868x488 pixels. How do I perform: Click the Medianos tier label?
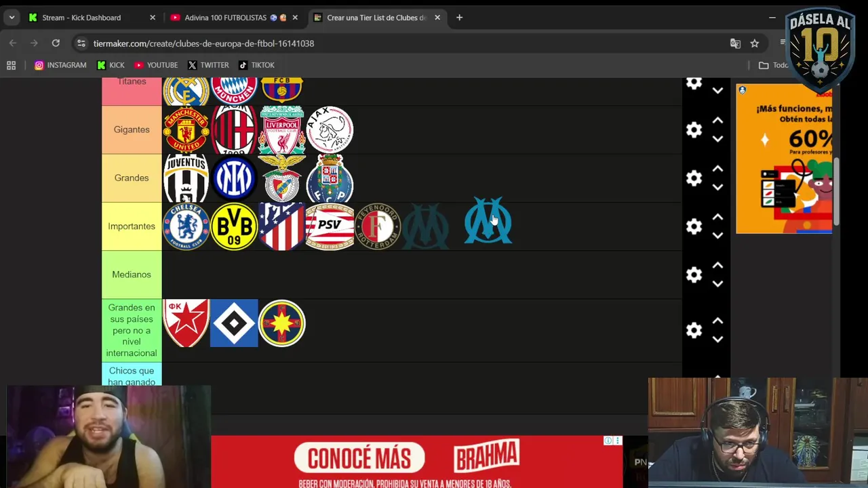(x=132, y=274)
